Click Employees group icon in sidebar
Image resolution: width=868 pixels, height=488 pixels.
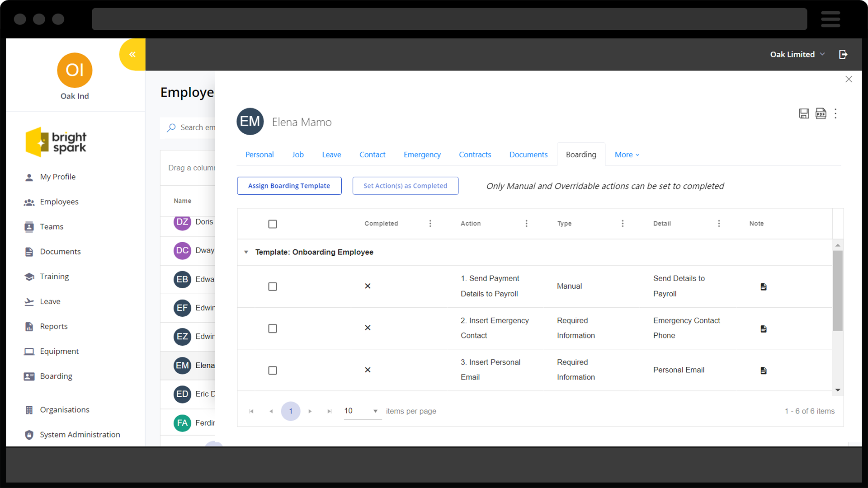pyautogui.click(x=29, y=202)
